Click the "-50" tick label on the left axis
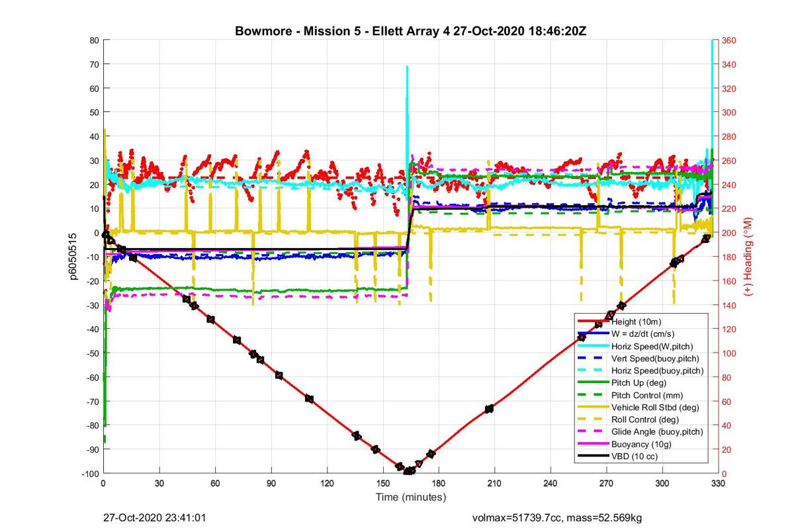Viewport: 794px width, 532px height. [93, 353]
